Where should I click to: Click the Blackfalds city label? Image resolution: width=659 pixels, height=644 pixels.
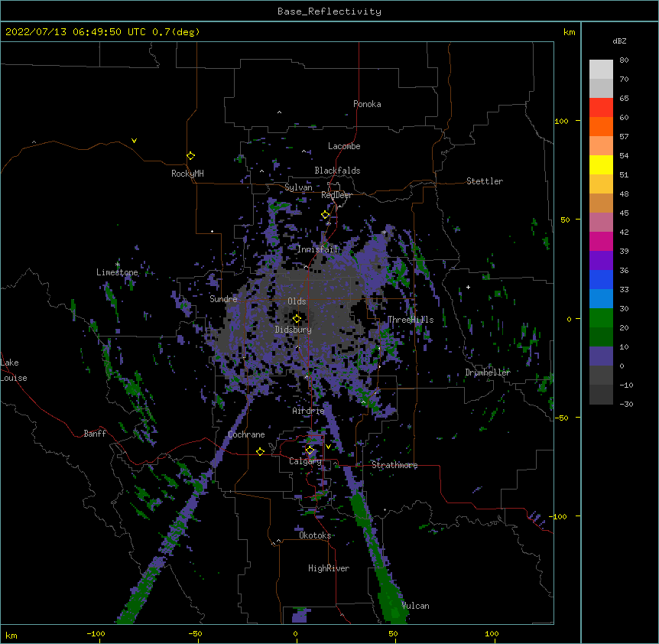point(337,171)
